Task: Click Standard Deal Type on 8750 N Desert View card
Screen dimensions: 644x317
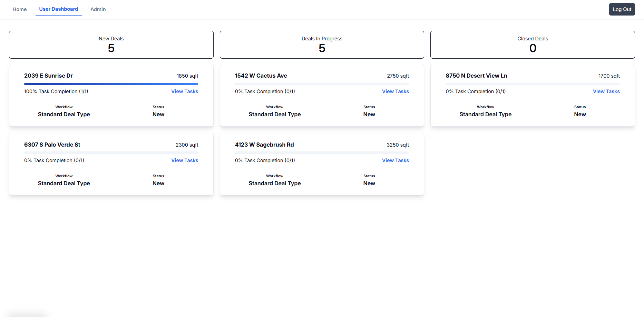Action: click(485, 114)
